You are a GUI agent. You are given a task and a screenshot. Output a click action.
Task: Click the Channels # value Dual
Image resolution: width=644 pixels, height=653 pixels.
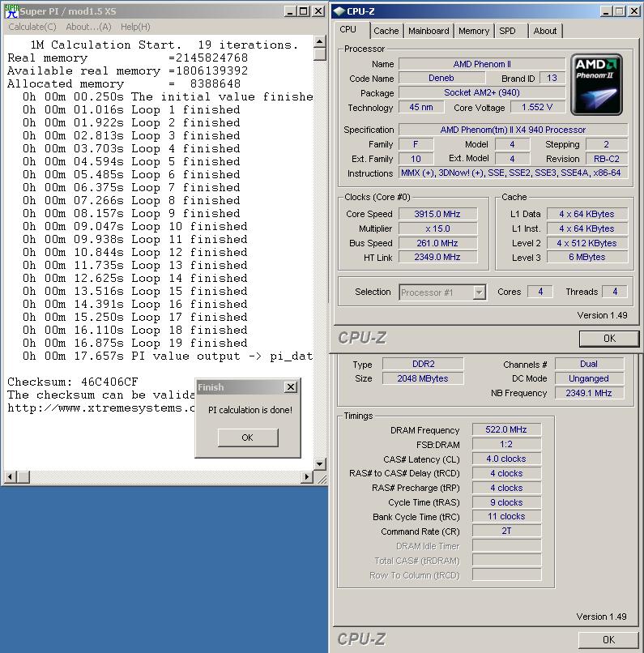coord(589,364)
